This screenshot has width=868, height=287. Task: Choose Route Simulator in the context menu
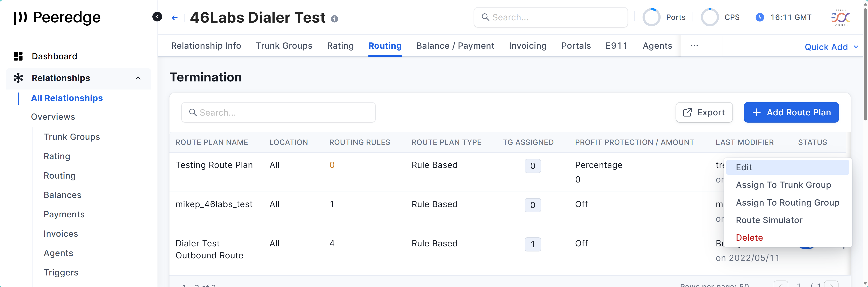[769, 220]
